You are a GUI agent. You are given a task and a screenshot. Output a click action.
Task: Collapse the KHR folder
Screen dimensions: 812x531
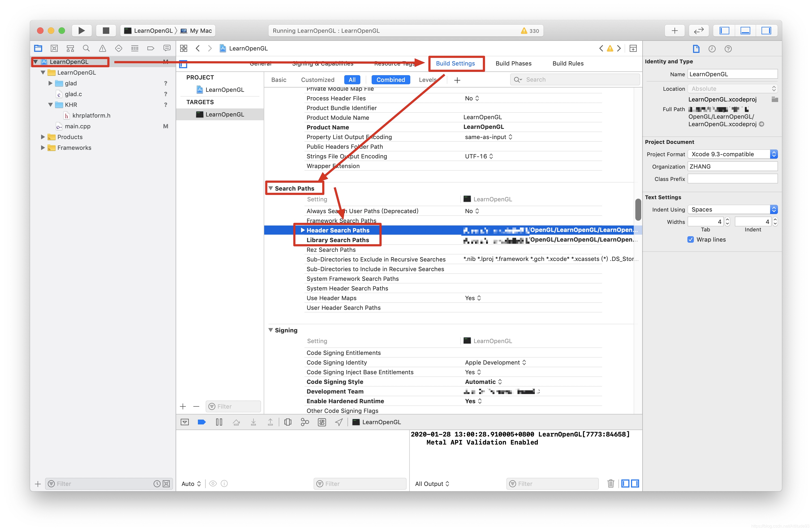tap(50, 105)
